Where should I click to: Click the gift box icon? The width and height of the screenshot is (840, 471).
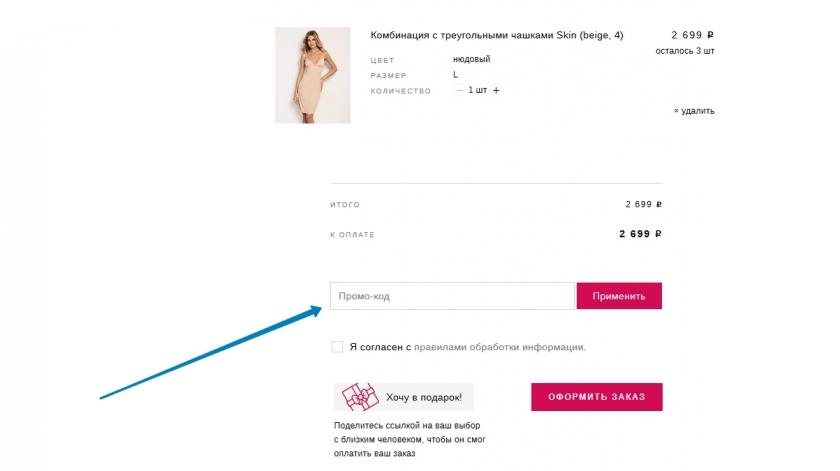click(357, 397)
